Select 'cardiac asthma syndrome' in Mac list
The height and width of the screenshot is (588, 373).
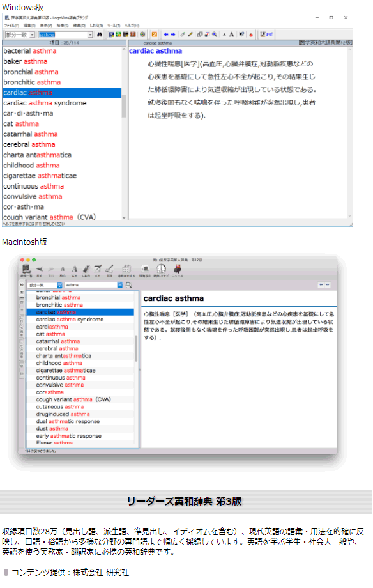pos(70,320)
